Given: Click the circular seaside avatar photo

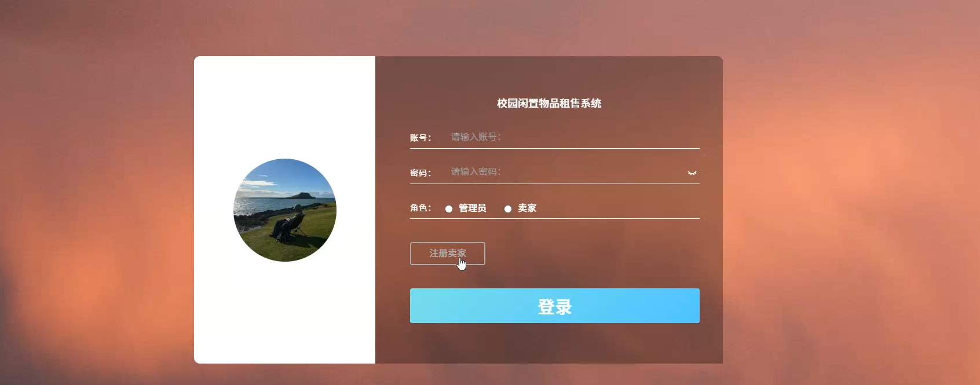Looking at the screenshot, I should pos(285,210).
